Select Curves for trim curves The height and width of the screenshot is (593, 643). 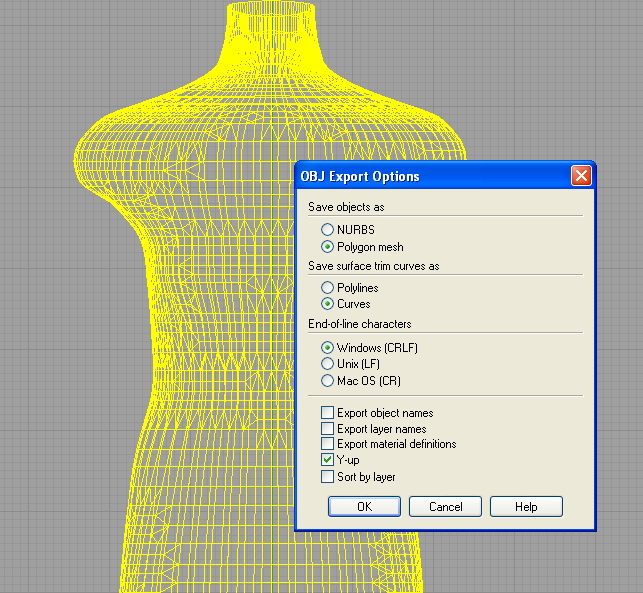click(327, 304)
